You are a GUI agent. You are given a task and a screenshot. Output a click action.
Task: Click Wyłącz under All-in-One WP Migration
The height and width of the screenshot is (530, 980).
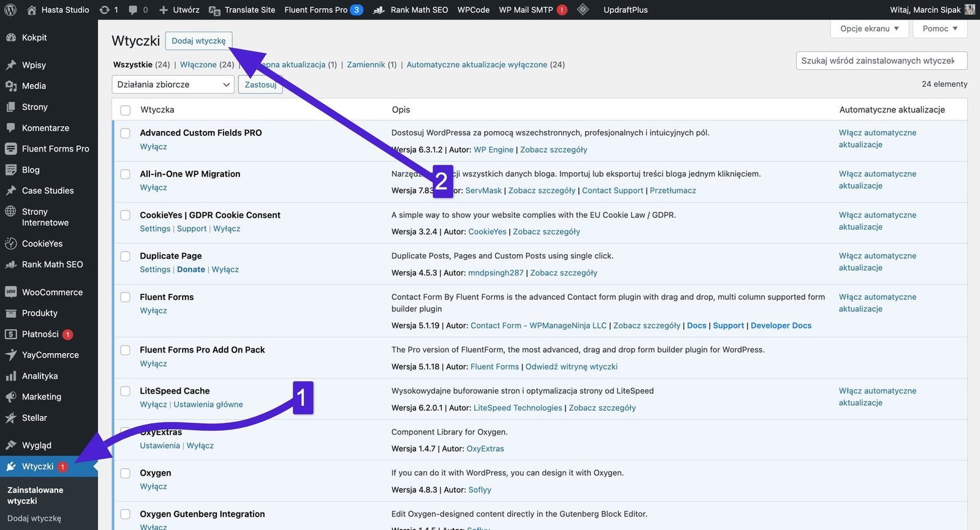pyautogui.click(x=153, y=188)
